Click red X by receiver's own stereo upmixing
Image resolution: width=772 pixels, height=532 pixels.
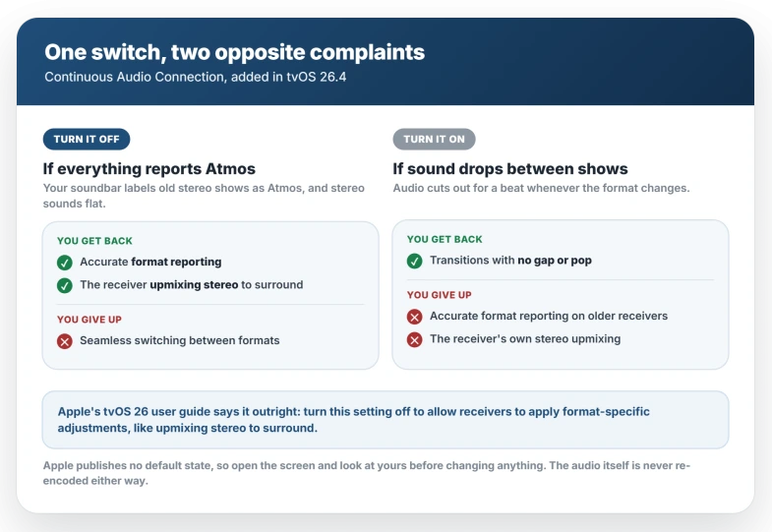[x=415, y=339]
